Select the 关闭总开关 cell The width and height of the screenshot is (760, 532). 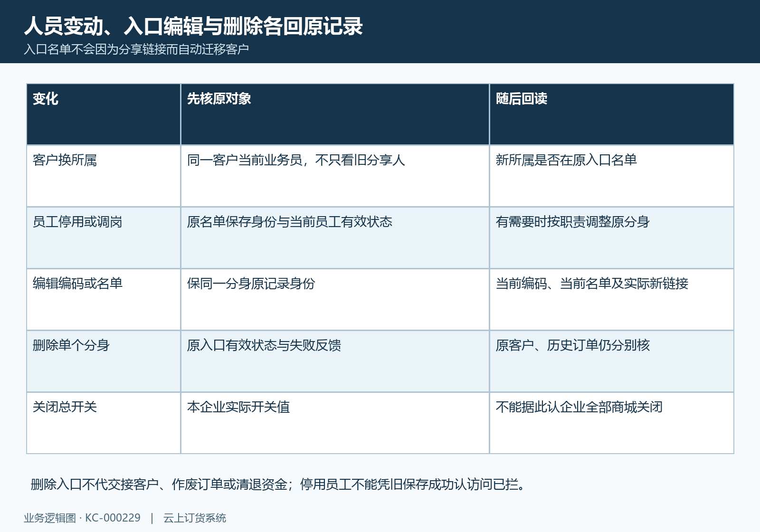point(104,423)
